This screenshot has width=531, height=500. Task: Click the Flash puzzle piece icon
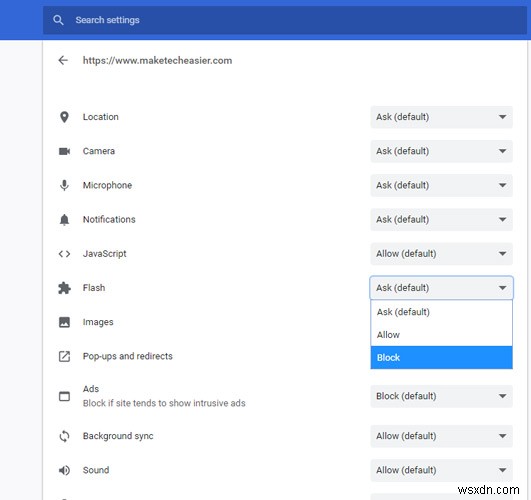[x=64, y=288]
